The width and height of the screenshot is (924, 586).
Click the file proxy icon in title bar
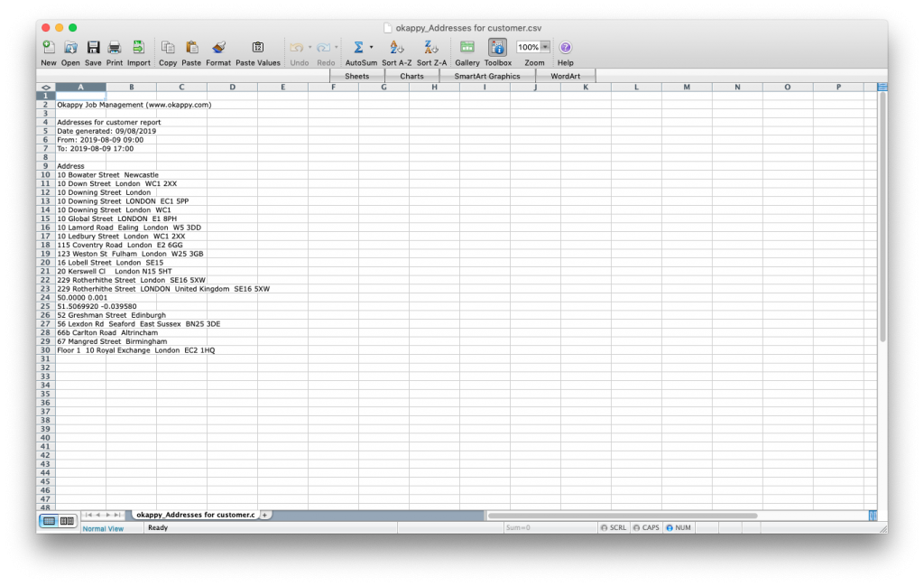click(387, 28)
